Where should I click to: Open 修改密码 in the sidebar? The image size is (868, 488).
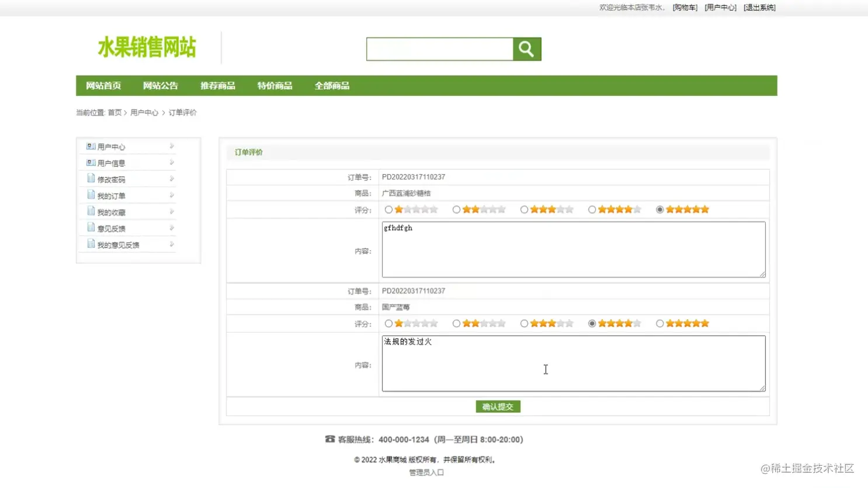coord(111,179)
